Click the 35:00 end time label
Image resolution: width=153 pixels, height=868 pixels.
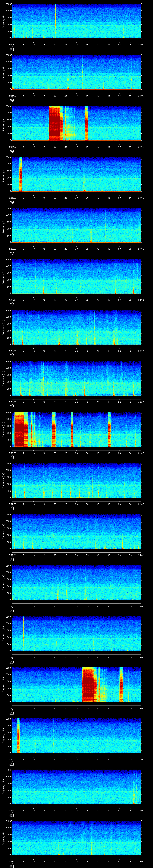[141, 657]
